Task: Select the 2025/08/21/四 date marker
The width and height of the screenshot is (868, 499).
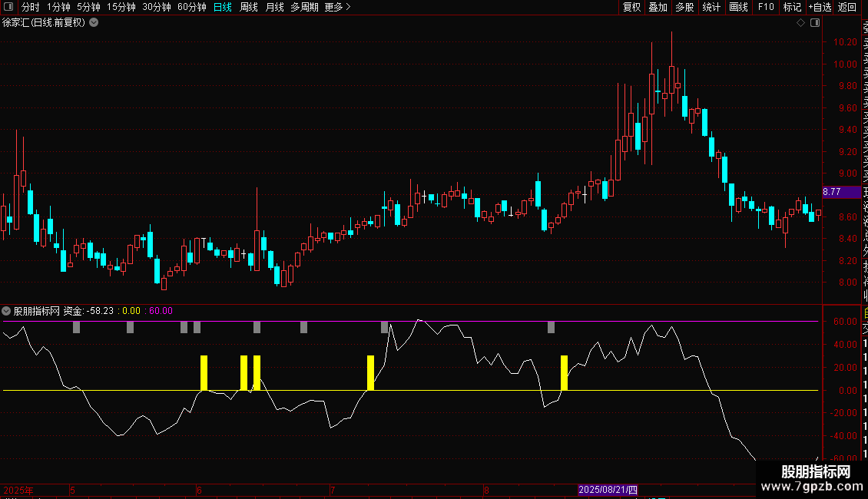Action: pyautogui.click(x=608, y=490)
